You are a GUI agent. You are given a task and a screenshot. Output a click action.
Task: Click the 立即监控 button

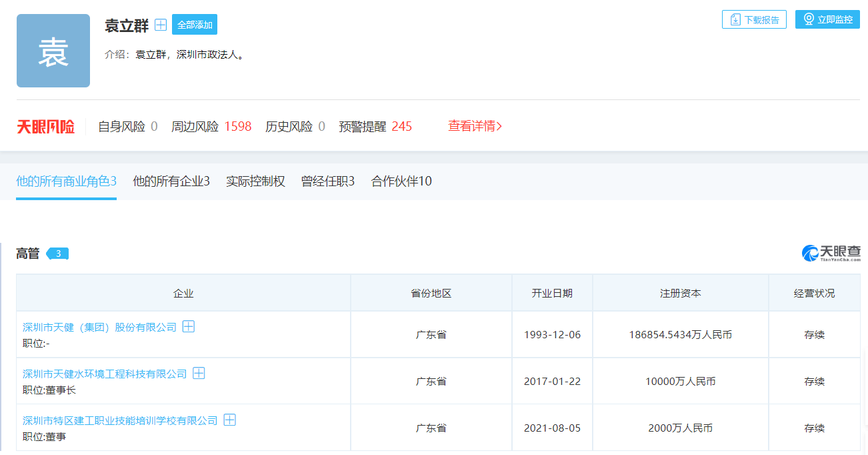coord(827,19)
